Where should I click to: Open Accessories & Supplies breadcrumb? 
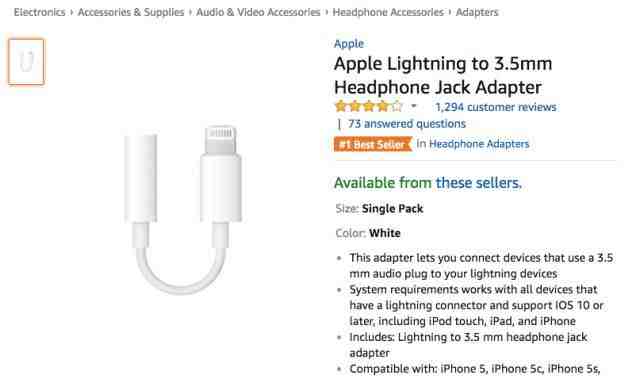point(131,12)
